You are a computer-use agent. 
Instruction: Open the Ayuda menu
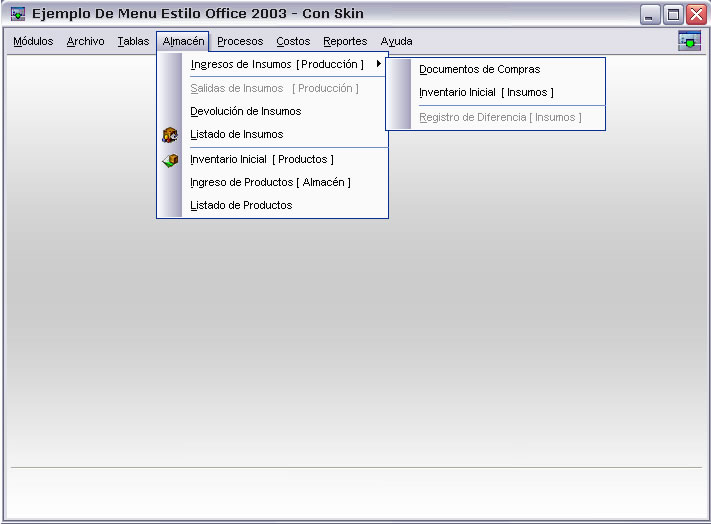396,42
